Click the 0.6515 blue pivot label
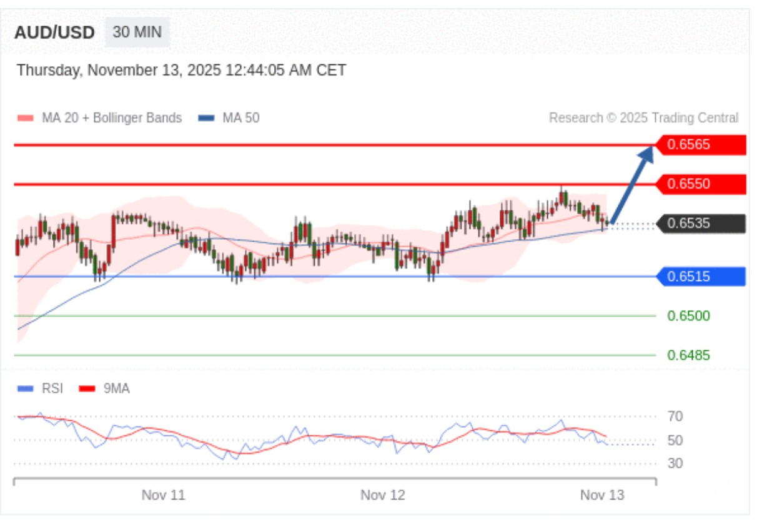The height and width of the screenshot is (532, 757). coord(700,276)
